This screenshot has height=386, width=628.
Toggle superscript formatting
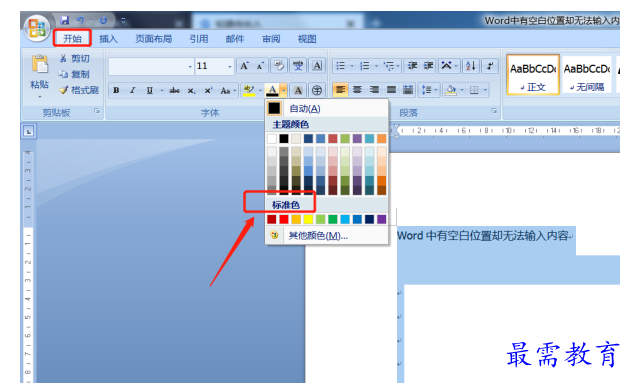(208, 90)
